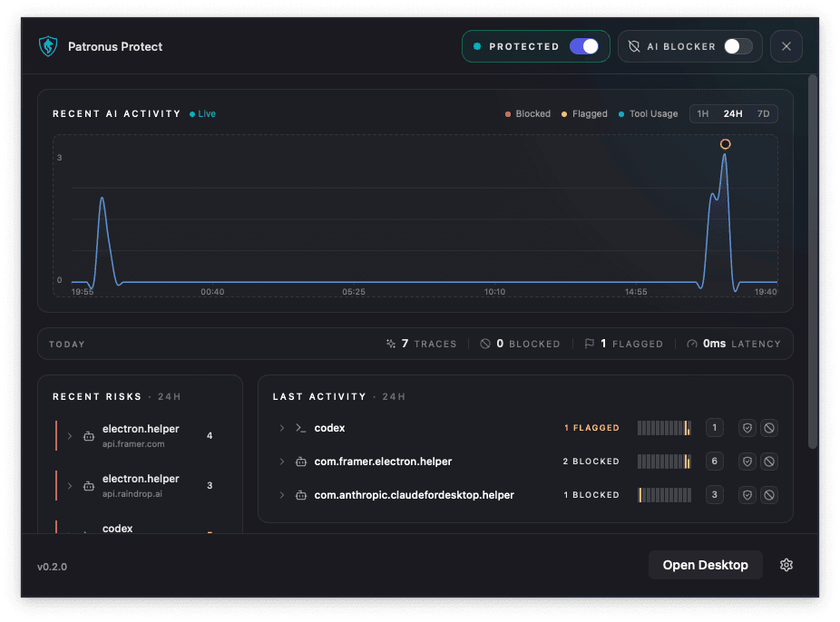Viewport: 840px width, 622px height.
Task: Switch chart range to 7D
Action: pos(763,113)
